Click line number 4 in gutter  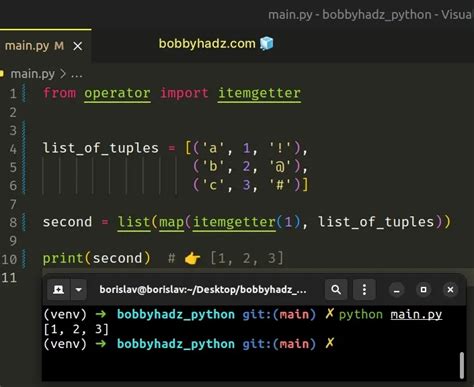(x=13, y=149)
